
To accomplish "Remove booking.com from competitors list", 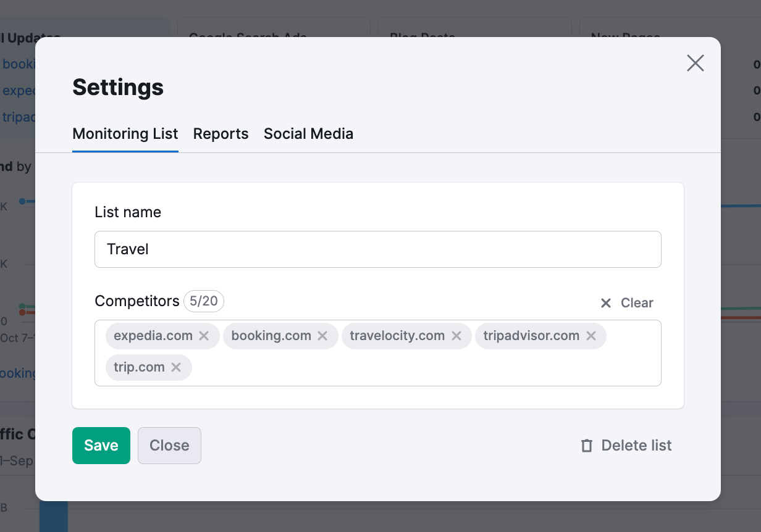I will pyautogui.click(x=322, y=336).
